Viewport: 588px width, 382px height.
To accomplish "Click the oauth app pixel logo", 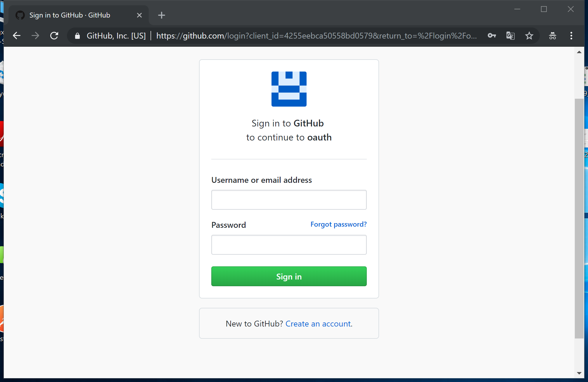I will click(289, 89).
